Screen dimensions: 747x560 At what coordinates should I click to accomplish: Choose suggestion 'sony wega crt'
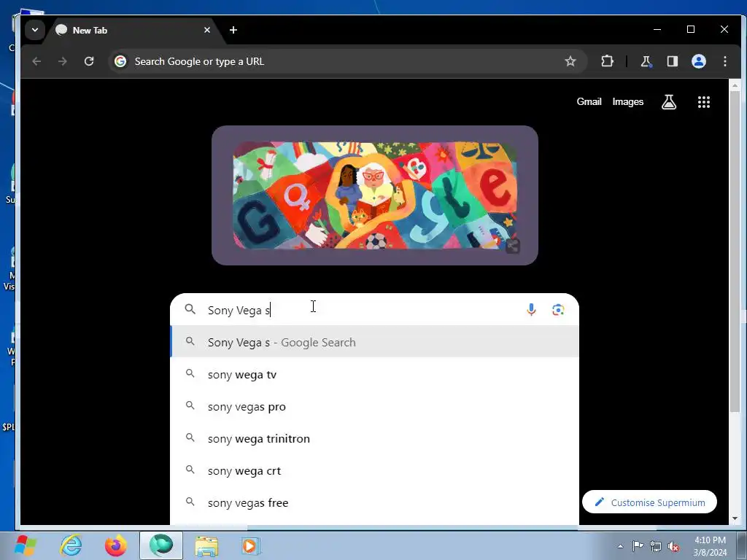point(375,470)
